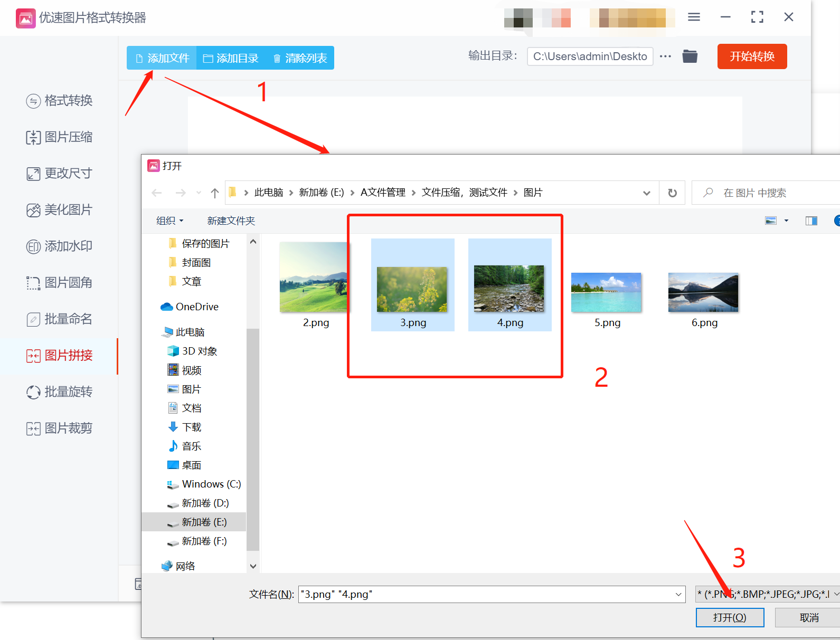Screen dimensions: 840x640
Task: Select the 5.png thumbnail
Action: 607,299
